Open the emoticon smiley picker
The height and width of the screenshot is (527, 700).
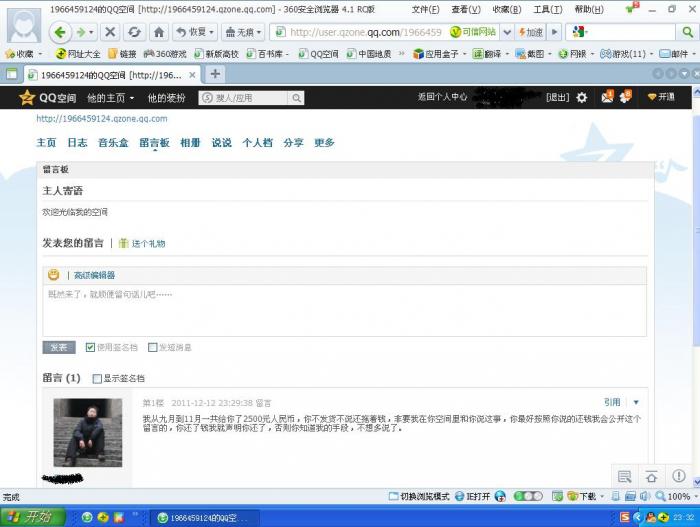tap(54, 275)
